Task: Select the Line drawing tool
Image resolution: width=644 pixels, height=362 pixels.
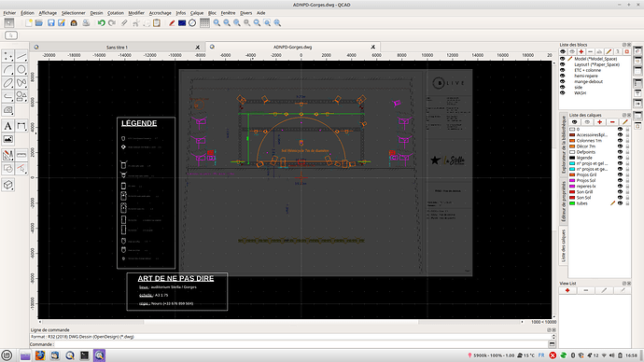Action: point(21,56)
